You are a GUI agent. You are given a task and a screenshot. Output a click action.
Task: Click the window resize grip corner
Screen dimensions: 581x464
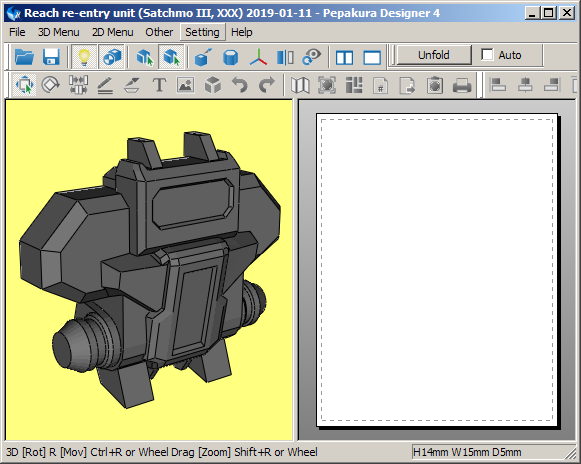point(571,454)
